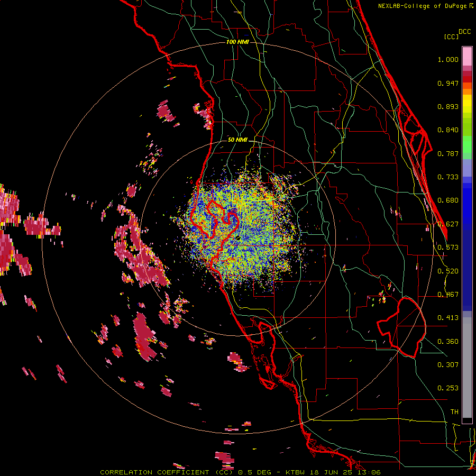Pick the bright green color bar segment

tap(467, 144)
